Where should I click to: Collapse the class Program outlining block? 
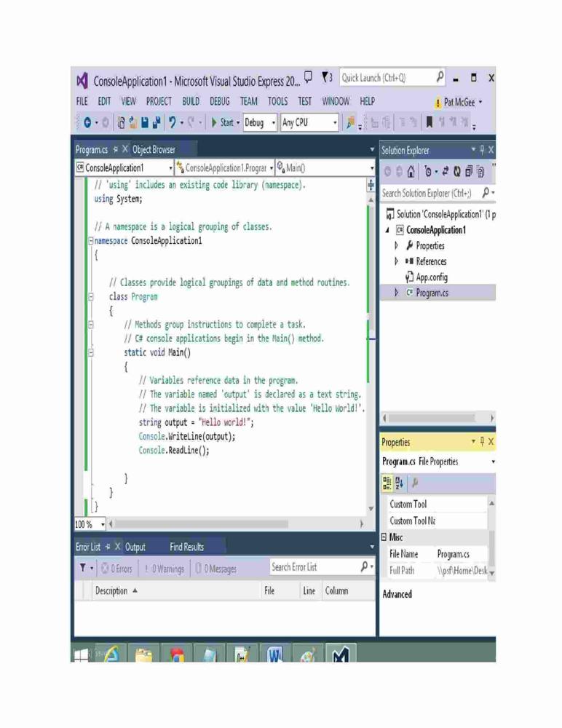pyautogui.click(x=91, y=297)
